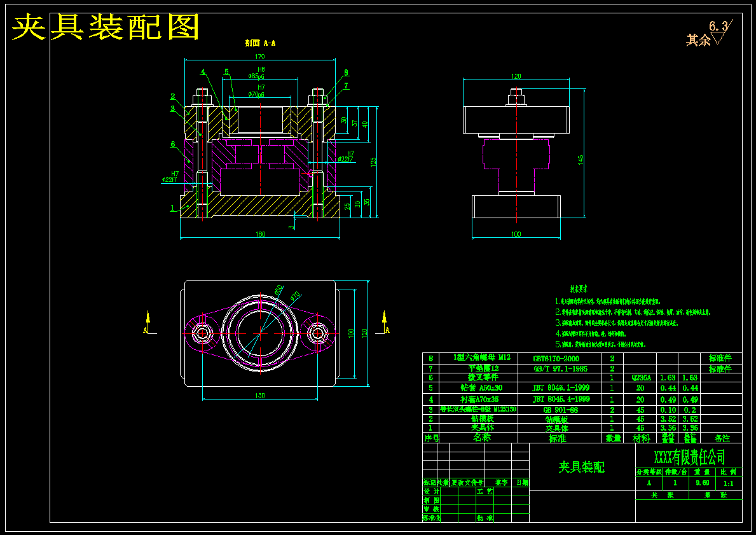Select the section label 剖面 A-A
This screenshot has height=535, width=756.
260,43
